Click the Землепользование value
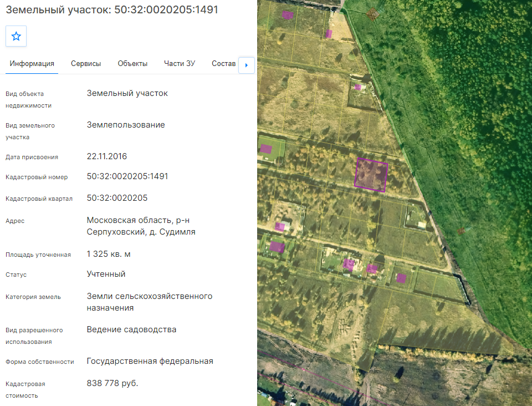 (x=126, y=125)
